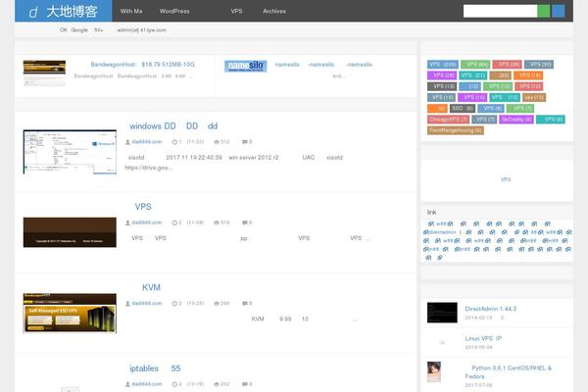
Task: Click the namesilo logo image
Action: pos(246,66)
